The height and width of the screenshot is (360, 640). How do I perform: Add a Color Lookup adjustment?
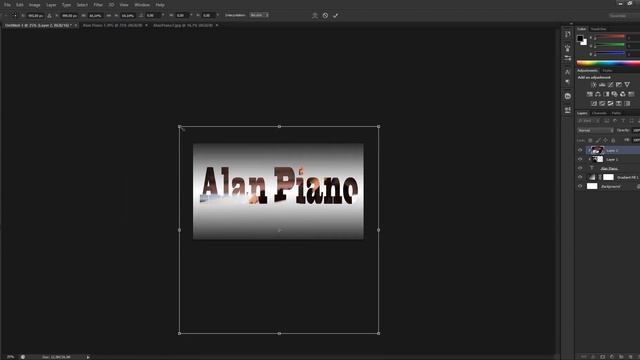coord(631,94)
